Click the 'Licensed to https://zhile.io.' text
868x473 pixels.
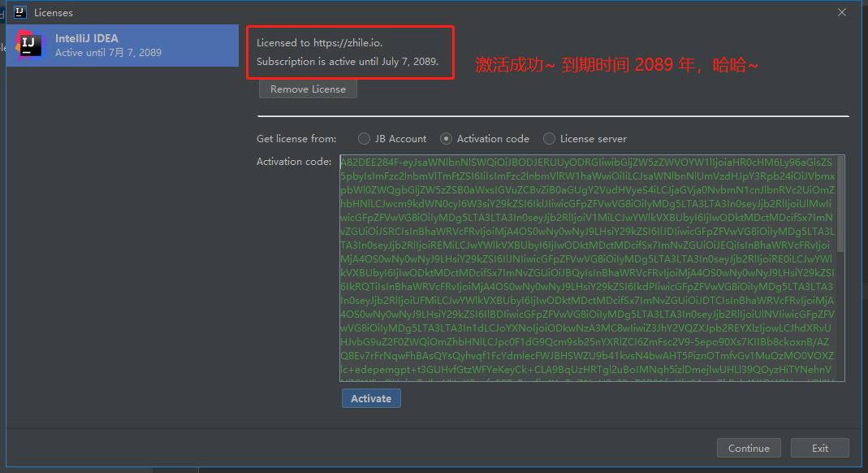click(x=319, y=42)
